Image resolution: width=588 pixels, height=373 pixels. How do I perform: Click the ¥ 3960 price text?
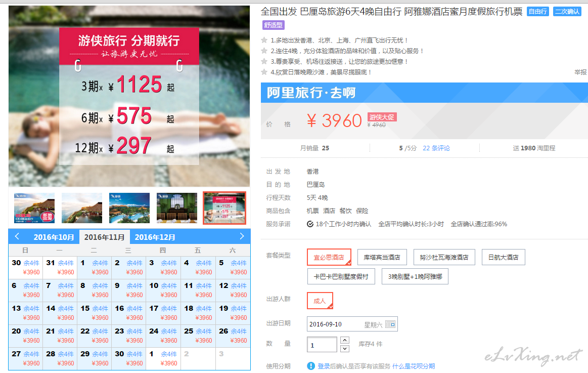pos(334,121)
